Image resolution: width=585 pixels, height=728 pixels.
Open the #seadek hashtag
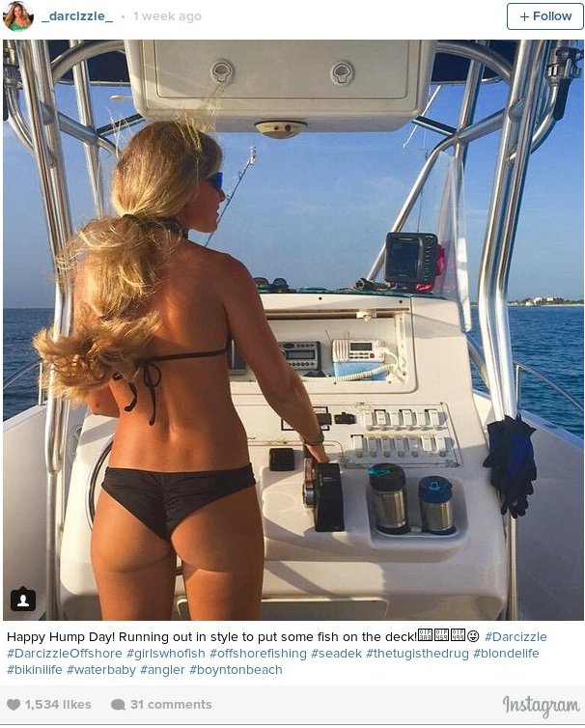tap(336, 654)
